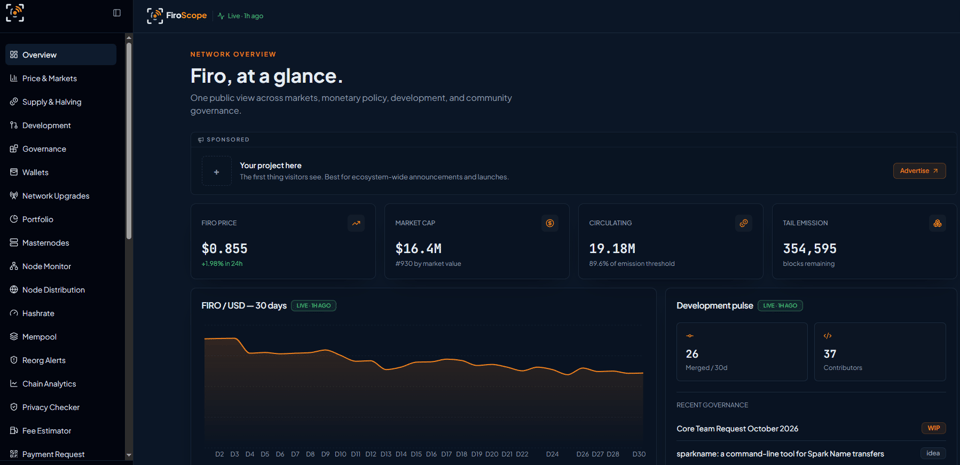Click the sidebar scroll down arrow
The height and width of the screenshot is (465, 960).
[x=129, y=455]
